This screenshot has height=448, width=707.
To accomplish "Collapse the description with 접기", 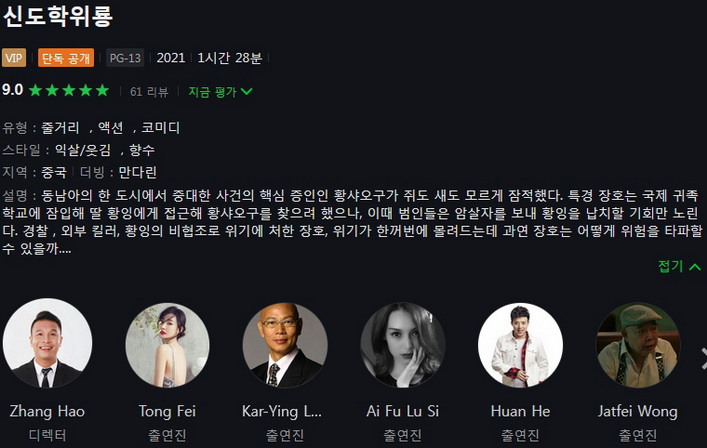I will (679, 266).
